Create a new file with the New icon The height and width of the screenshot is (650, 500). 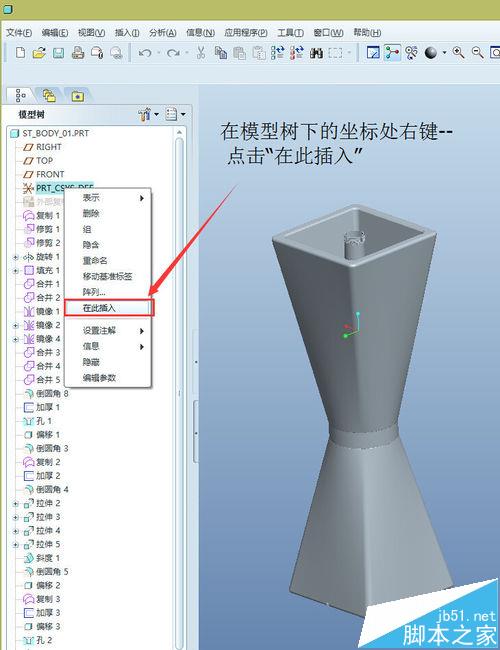20,53
